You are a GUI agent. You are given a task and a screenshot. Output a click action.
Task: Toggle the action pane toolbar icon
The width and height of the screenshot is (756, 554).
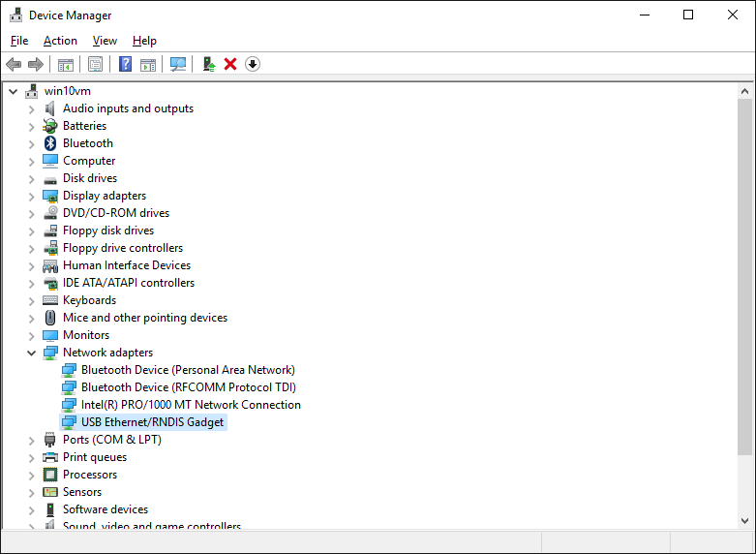[148, 64]
